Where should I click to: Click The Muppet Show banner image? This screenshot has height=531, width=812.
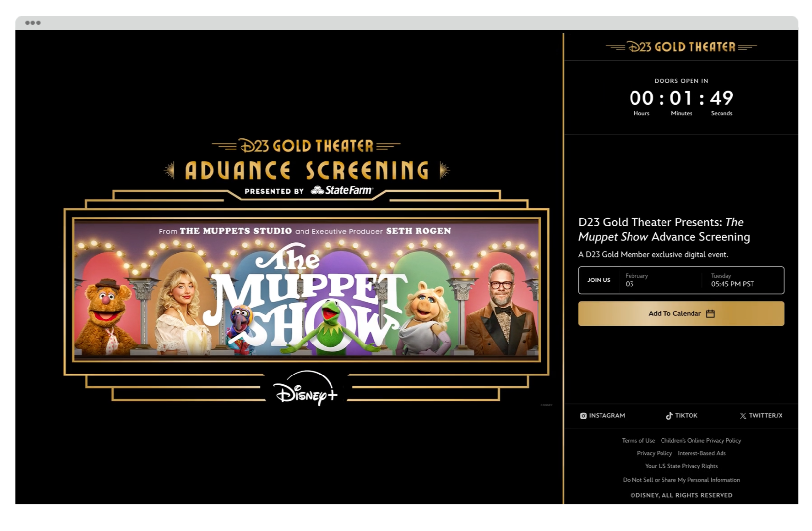click(x=306, y=289)
